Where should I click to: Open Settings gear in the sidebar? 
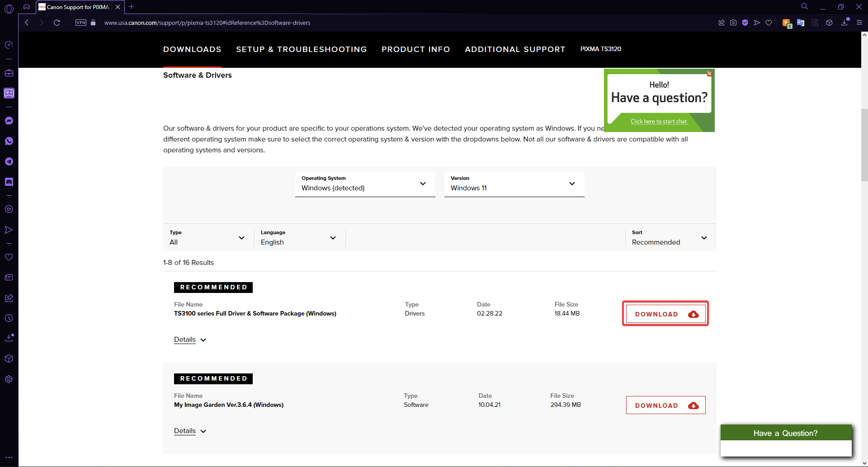[9, 379]
